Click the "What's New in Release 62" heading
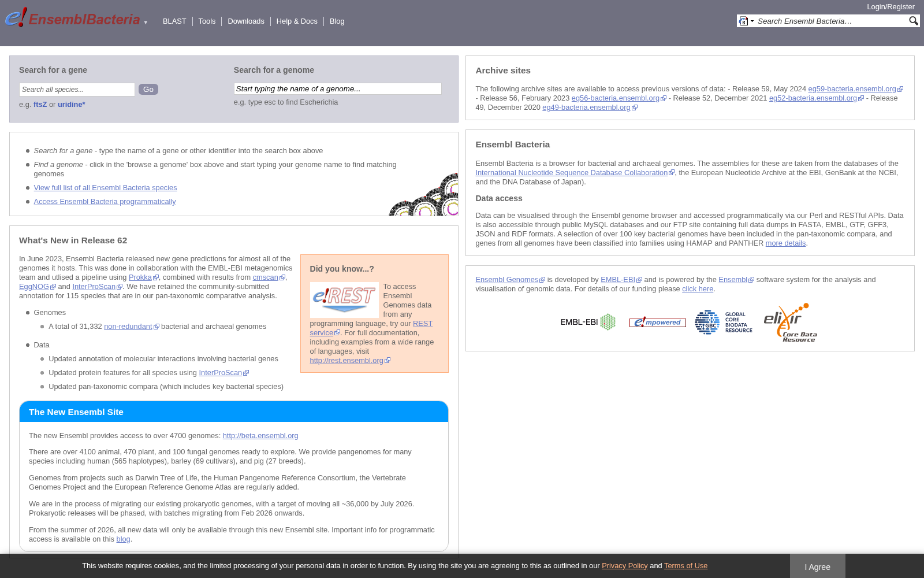The image size is (924, 578). click(x=73, y=240)
